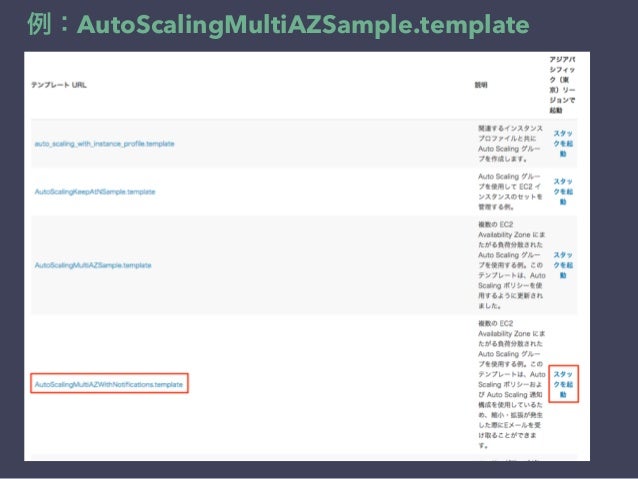Launch stack for AutoScalingKeepAtNSample template
This screenshot has width=638, height=479.
(563, 192)
